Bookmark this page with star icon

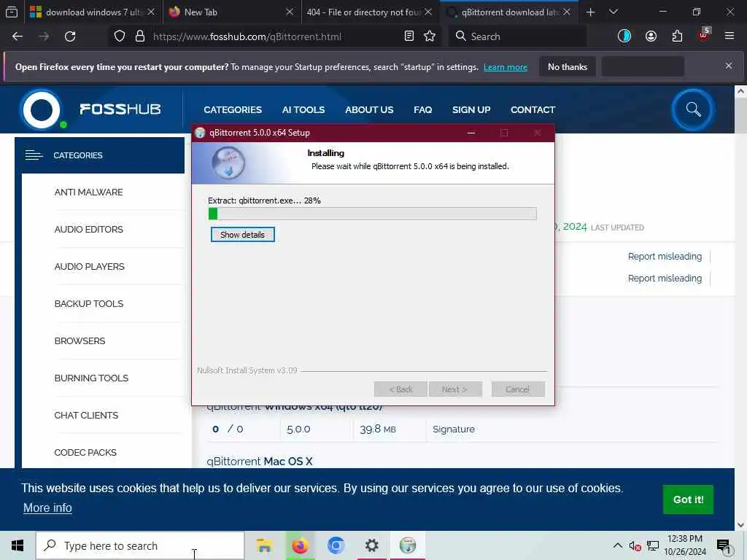(430, 36)
